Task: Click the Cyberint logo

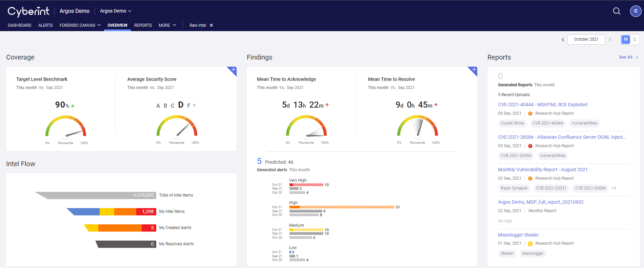Action: [28, 11]
